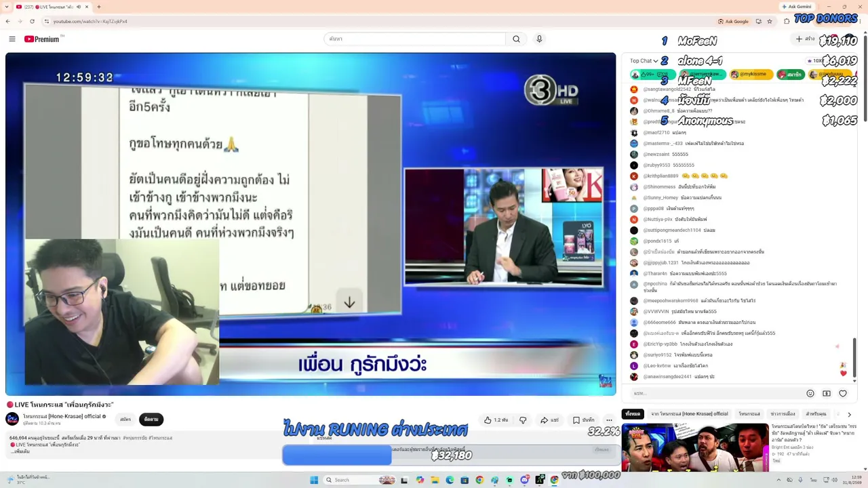
Task: Click Ask Google in the address bar
Action: [733, 21]
